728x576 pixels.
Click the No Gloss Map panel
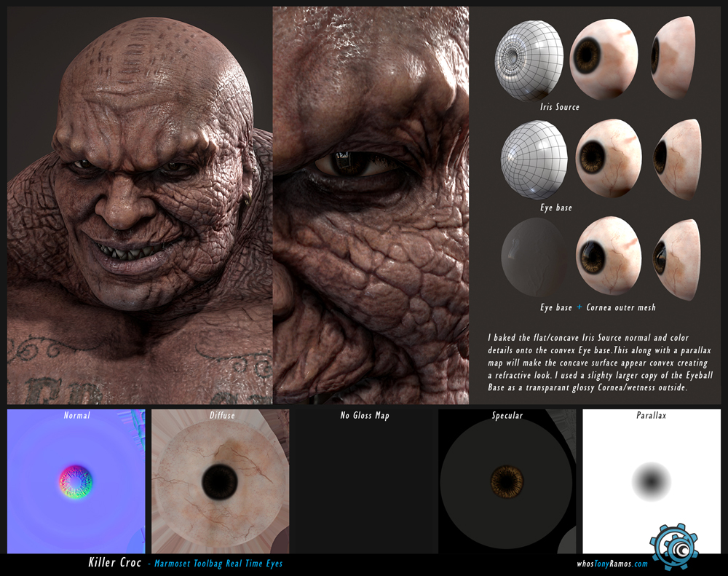point(364,481)
